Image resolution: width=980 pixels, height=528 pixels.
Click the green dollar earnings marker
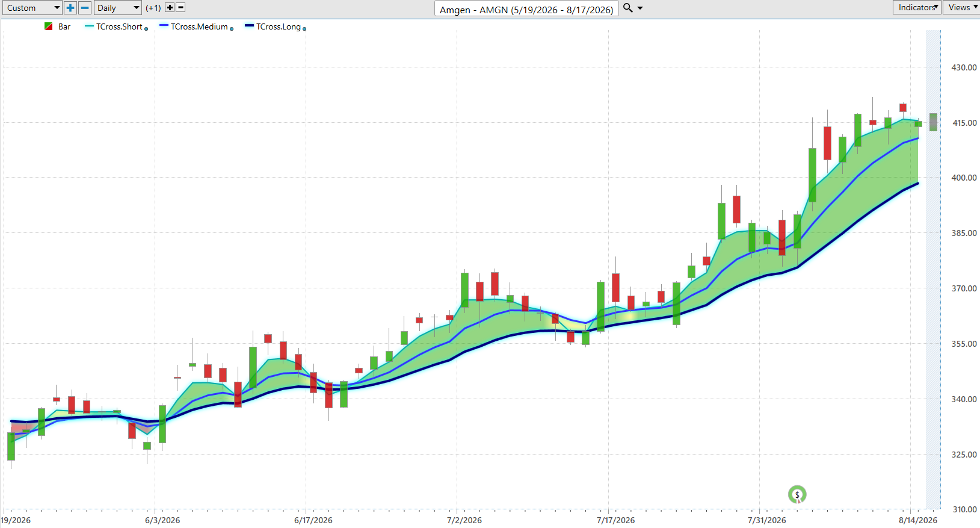797,494
